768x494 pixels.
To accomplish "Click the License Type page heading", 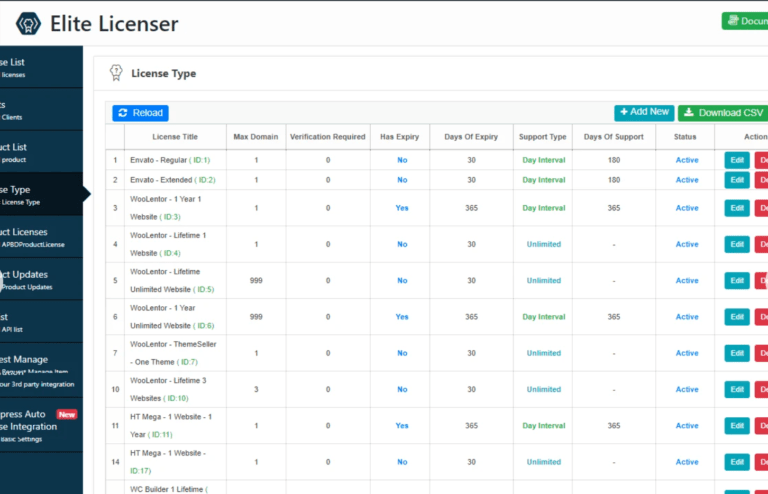I will coord(164,73).
